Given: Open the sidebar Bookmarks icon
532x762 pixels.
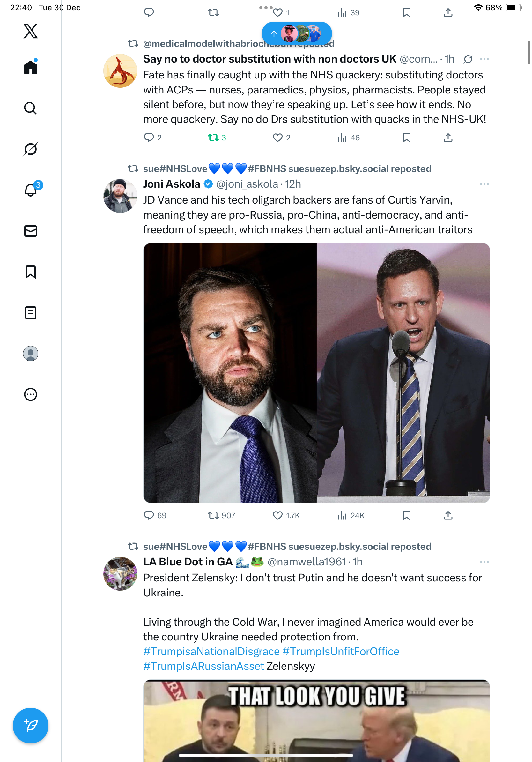Looking at the screenshot, I should click(x=31, y=272).
